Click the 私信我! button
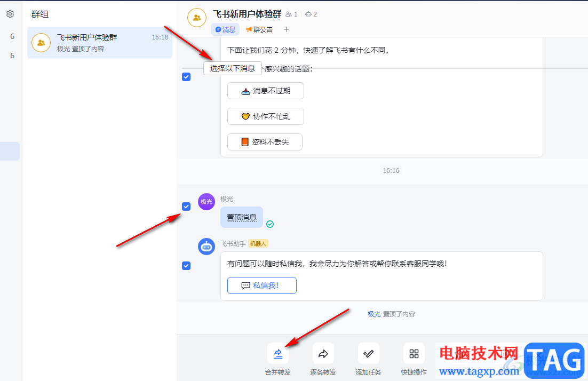Screen dimensions: 588x381 [x=262, y=285]
